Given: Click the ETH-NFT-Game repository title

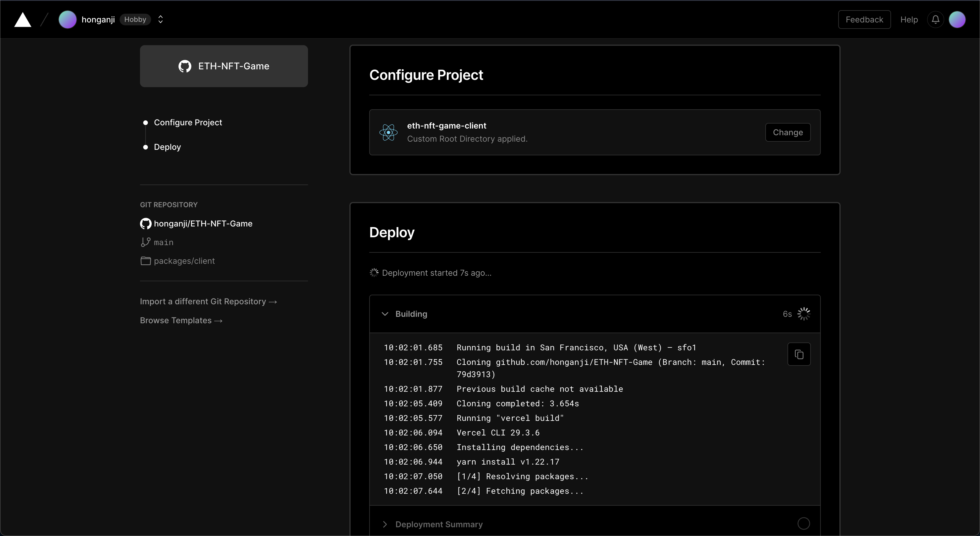Looking at the screenshot, I should pos(234,66).
